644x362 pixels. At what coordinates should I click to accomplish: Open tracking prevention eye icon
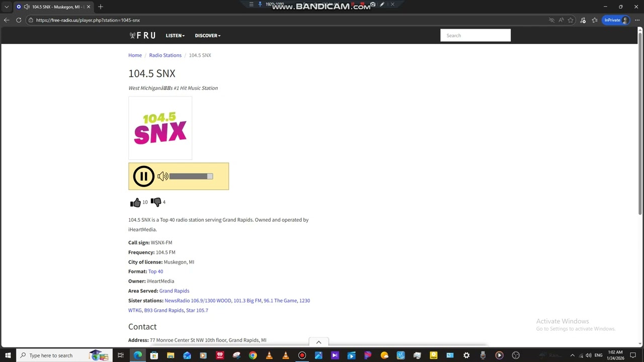pos(551,20)
